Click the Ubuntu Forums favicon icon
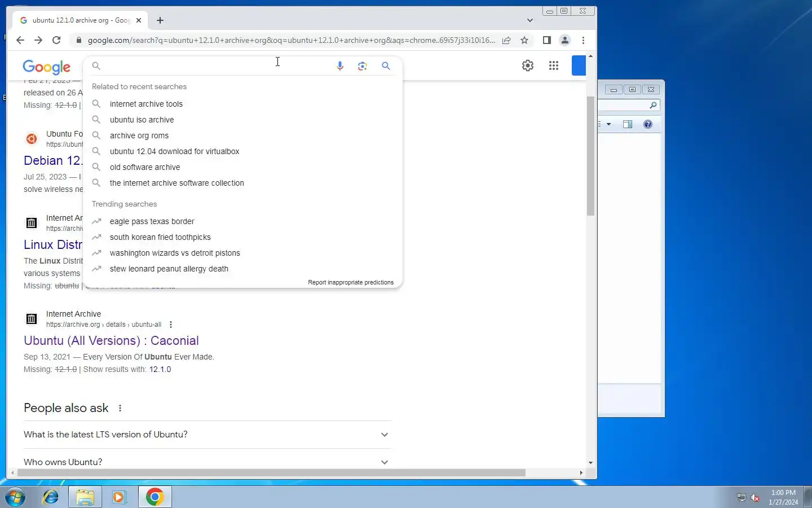This screenshot has height=508, width=812. tap(32, 139)
